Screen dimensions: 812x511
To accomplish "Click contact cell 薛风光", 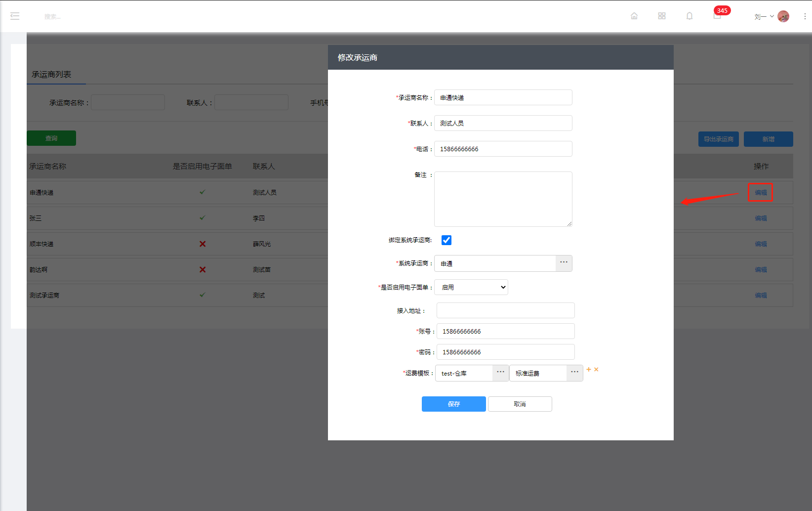I will (x=262, y=244).
